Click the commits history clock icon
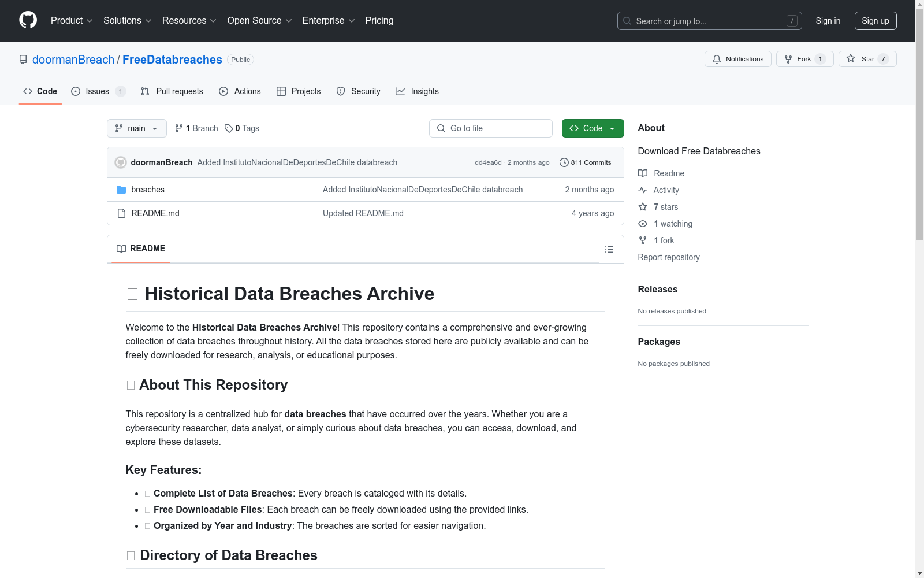 coord(564,162)
